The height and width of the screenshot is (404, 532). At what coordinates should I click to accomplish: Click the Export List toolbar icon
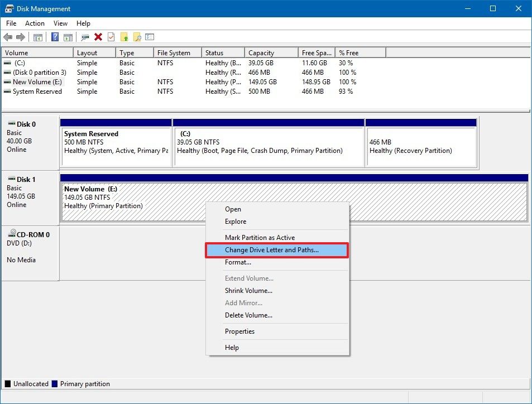150,37
